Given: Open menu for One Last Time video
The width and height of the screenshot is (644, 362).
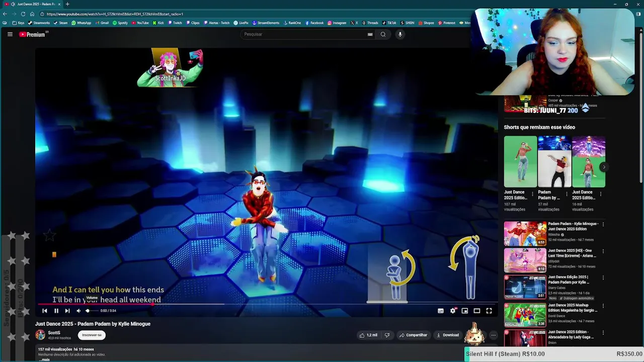Looking at the screenshot, I should tap(603, 251).
